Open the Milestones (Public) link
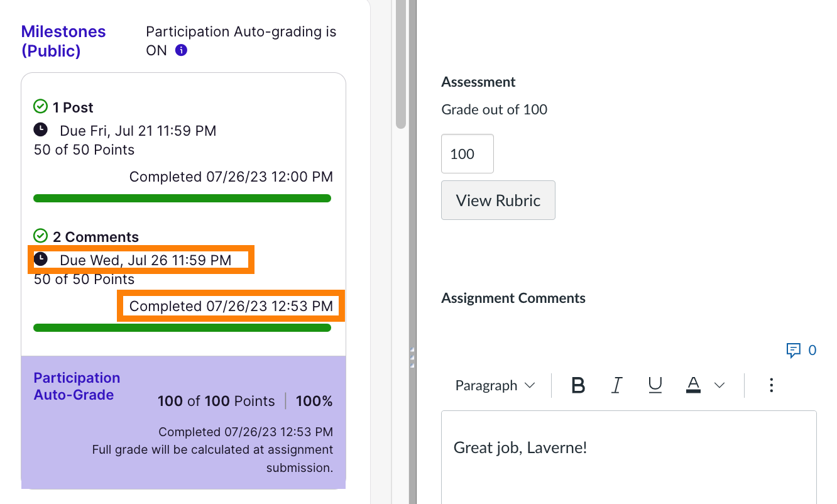Image resolution: width=837 pixels, height=504 pixels. click(63, 41)
